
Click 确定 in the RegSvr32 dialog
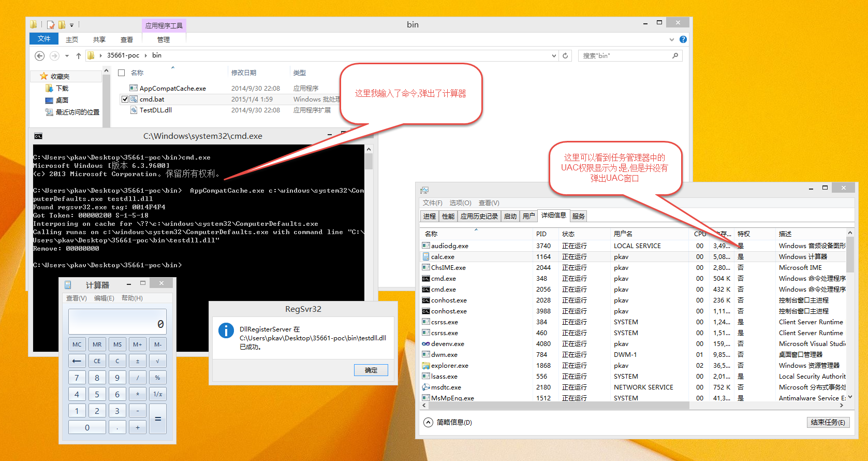point(371,370)
